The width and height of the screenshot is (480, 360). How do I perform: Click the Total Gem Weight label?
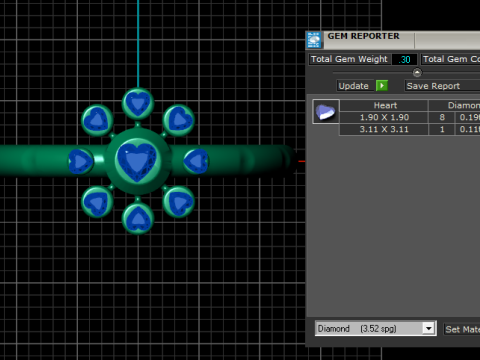point(349,59)
